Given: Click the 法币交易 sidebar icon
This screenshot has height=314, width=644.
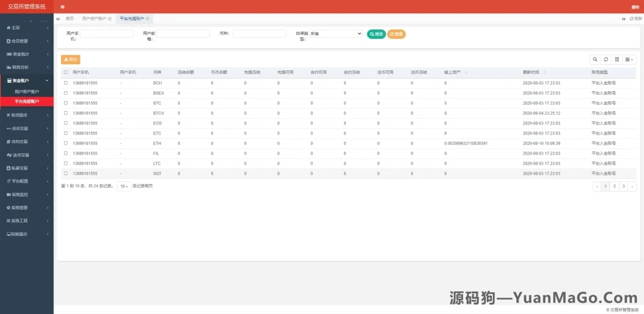Looking at the screenshot, I should click(9, 155).
